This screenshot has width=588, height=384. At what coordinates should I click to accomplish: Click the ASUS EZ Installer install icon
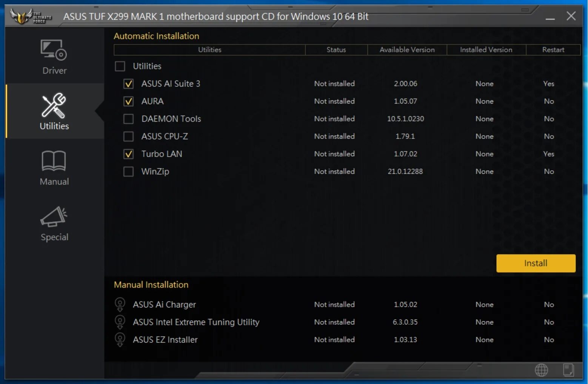pos(120,339)
